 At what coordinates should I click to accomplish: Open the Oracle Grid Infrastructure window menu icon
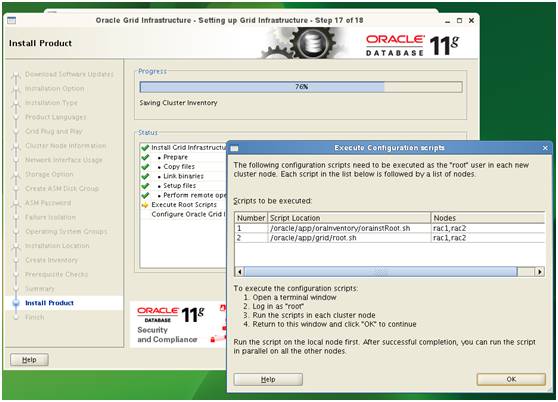click(x=11, y=21)
